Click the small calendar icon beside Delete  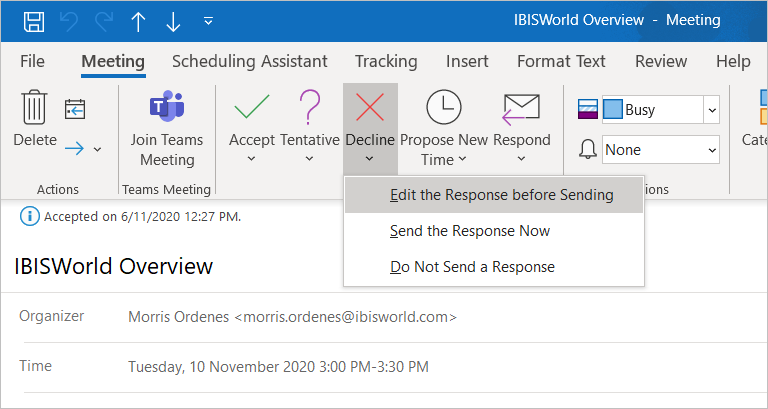pyautogui.click(x=75, y=109)
